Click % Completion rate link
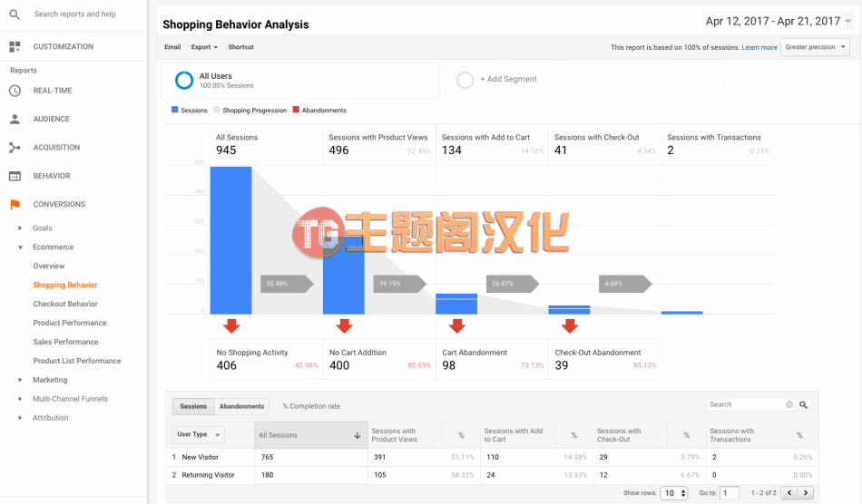This screenshot has height=504, width=862. pyautogui.click(x=312, y=406)
